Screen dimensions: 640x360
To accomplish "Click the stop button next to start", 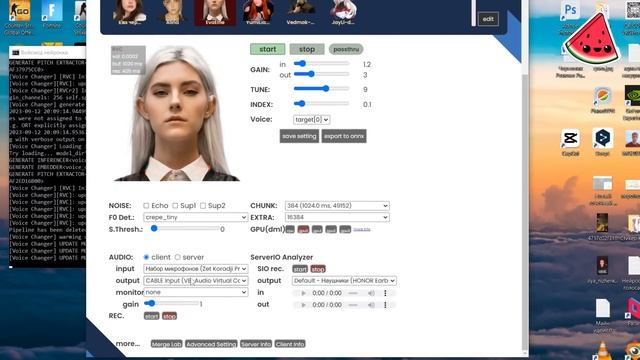I will (307, 49).
